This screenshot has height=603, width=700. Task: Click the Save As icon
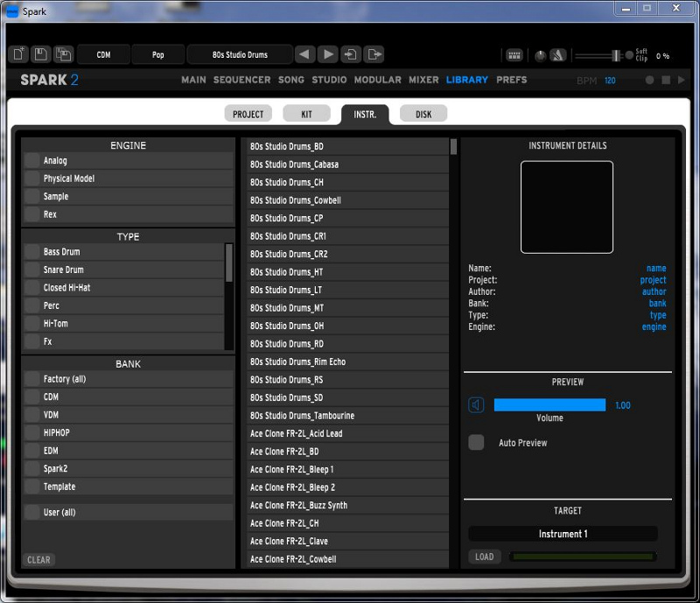(63, 54)
